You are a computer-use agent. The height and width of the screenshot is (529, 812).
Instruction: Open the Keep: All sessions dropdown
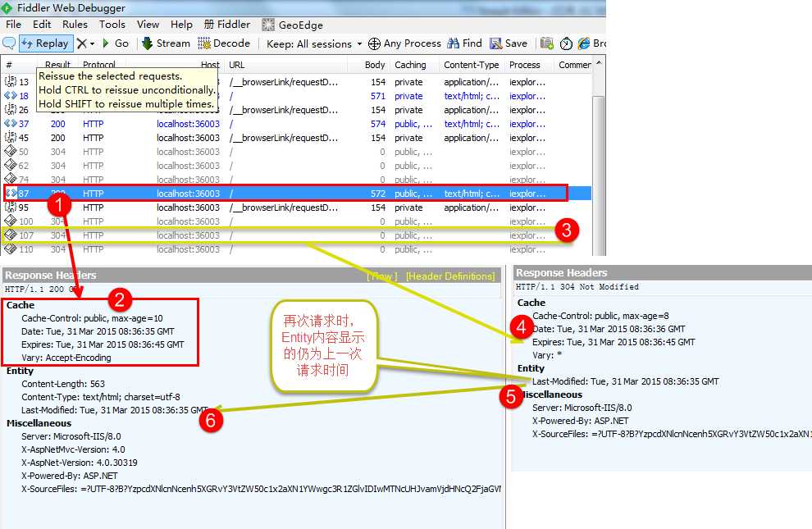[314, 44]
